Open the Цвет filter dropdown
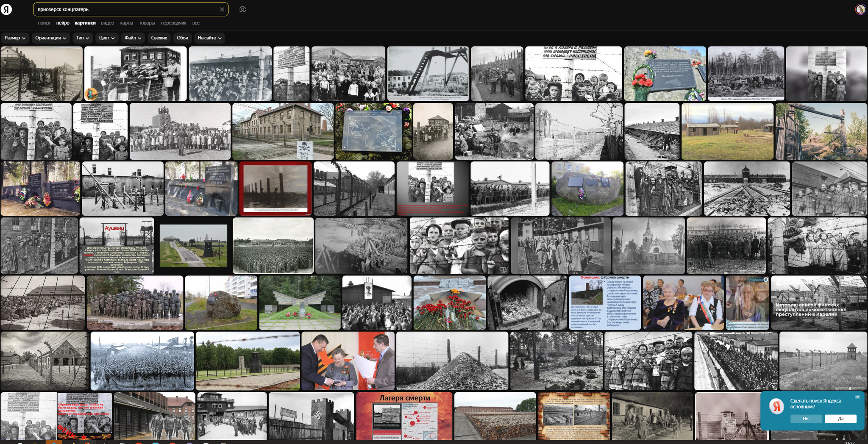Viewport: 868px width, 444px height. [x=106, y=38]
